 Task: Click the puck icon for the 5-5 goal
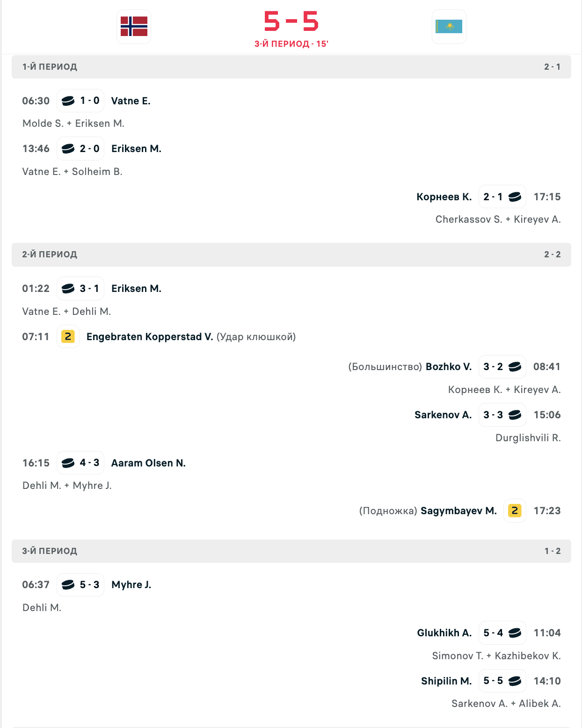tap(515, 681)
